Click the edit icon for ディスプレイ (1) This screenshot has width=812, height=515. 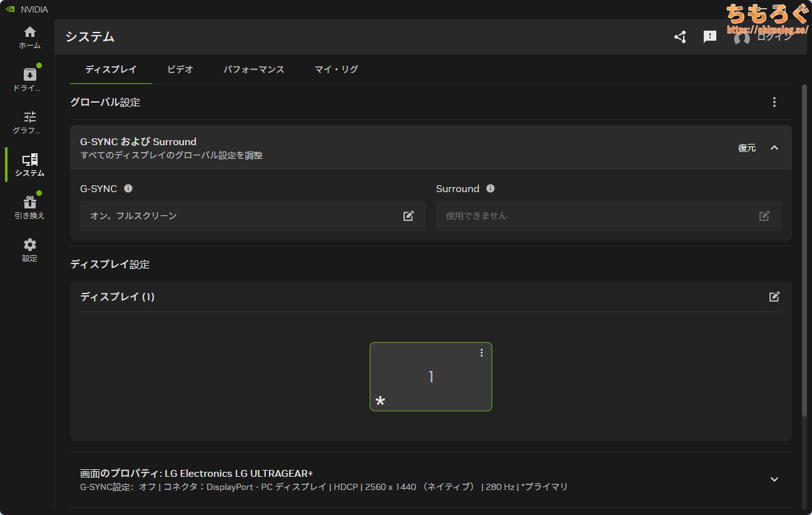point(774,297)
